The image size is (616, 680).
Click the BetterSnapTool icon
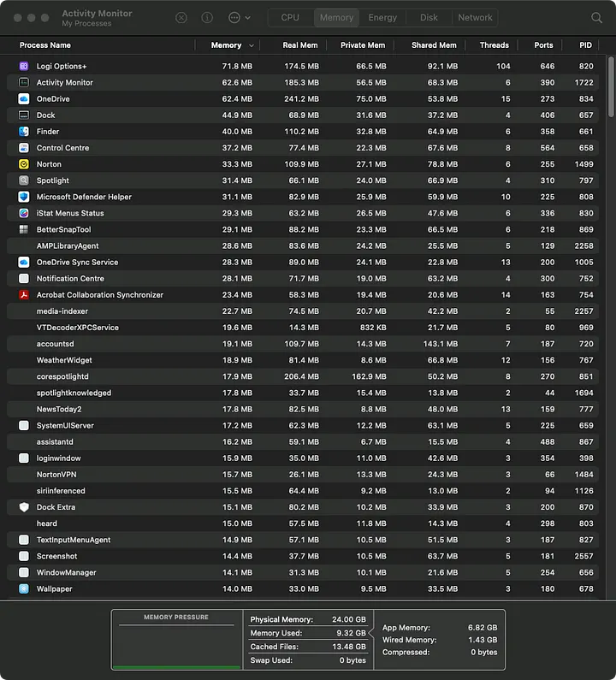(24, 229)
